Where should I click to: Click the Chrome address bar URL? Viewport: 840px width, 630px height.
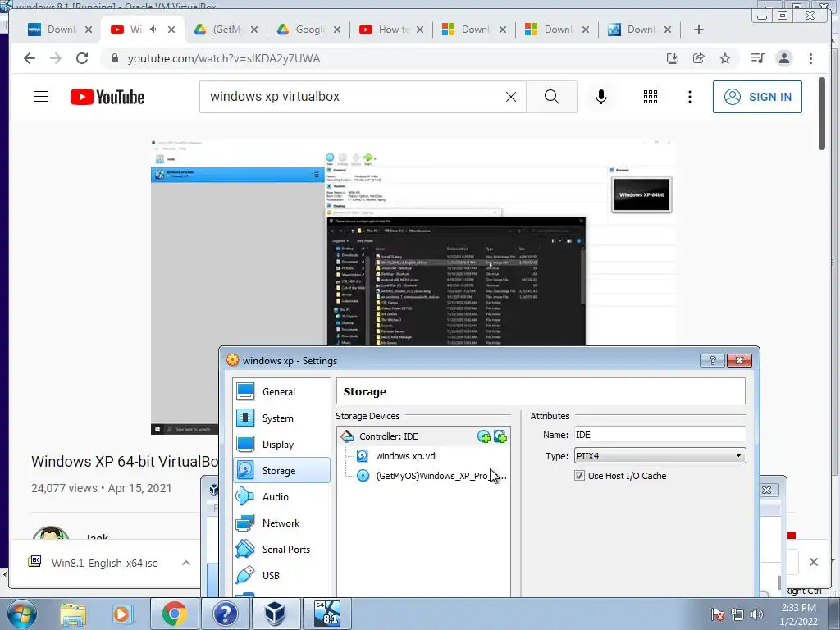[x=224, y=58]
